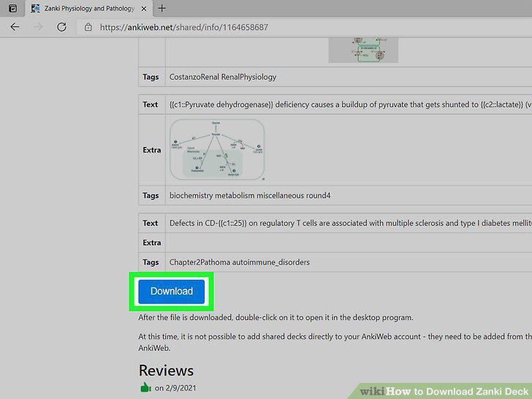The image size is (532, 399).
Task: Open a new tab with plus icon
Action: click(162, 8)
